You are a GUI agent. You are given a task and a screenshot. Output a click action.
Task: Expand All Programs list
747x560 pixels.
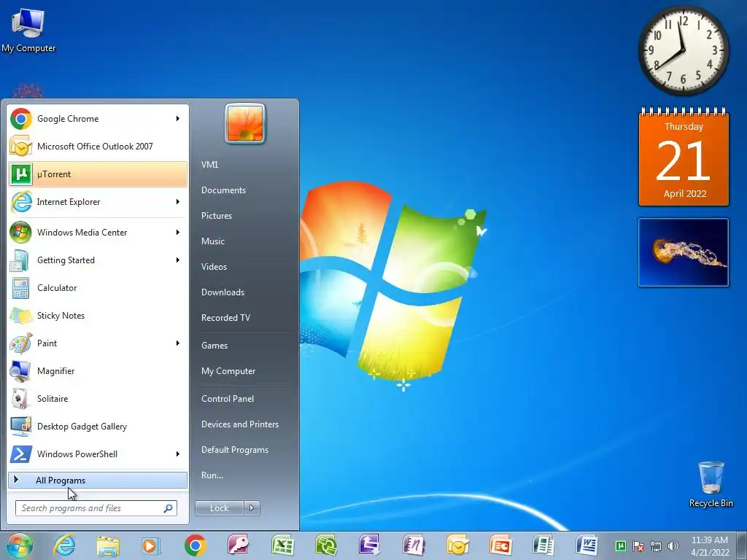click(x=98, y=480)
